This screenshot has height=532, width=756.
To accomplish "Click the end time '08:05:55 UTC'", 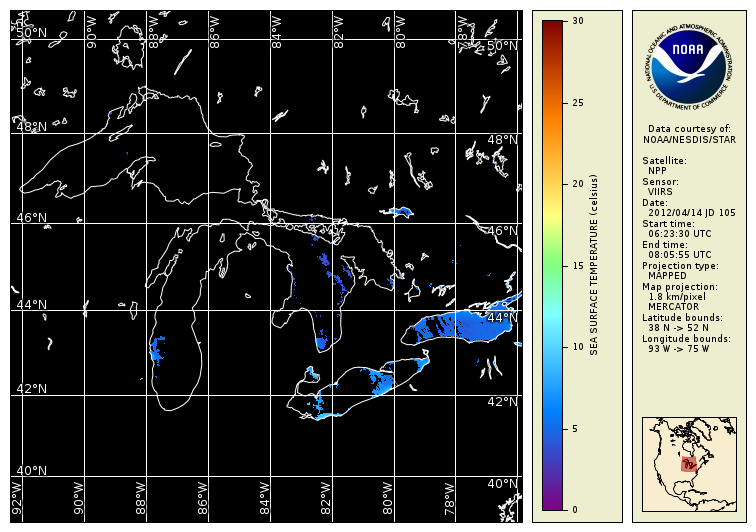I will click(680, 255).
